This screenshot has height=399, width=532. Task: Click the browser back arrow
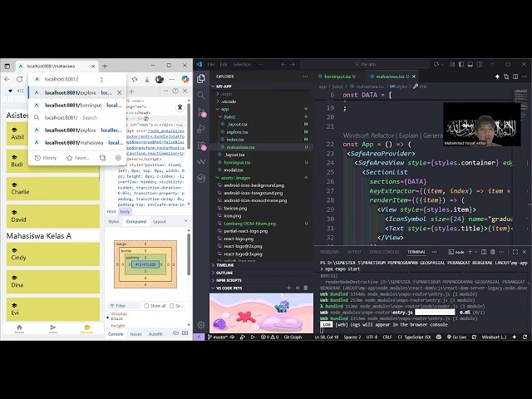(7, 79)
